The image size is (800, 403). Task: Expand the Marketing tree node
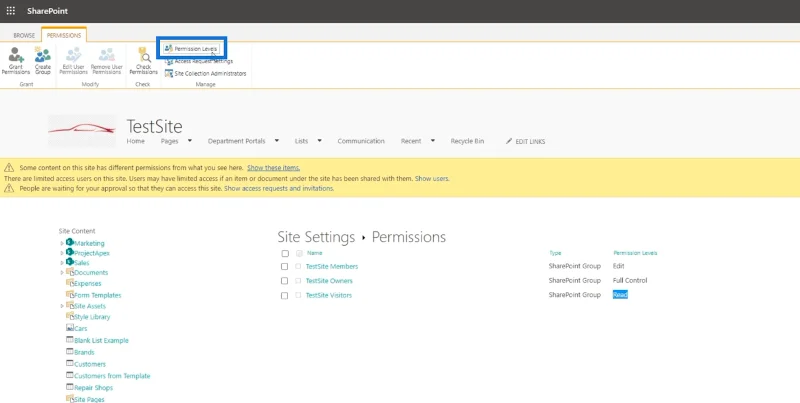point(62,243)
